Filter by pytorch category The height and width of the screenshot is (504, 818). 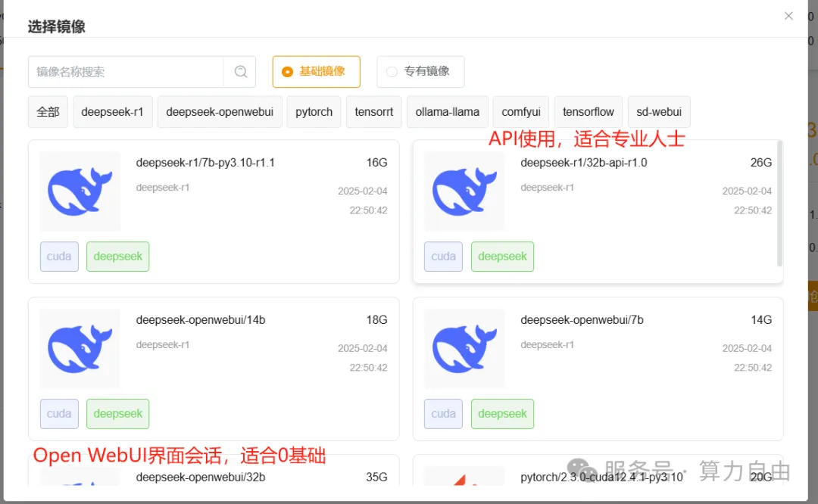314,111
